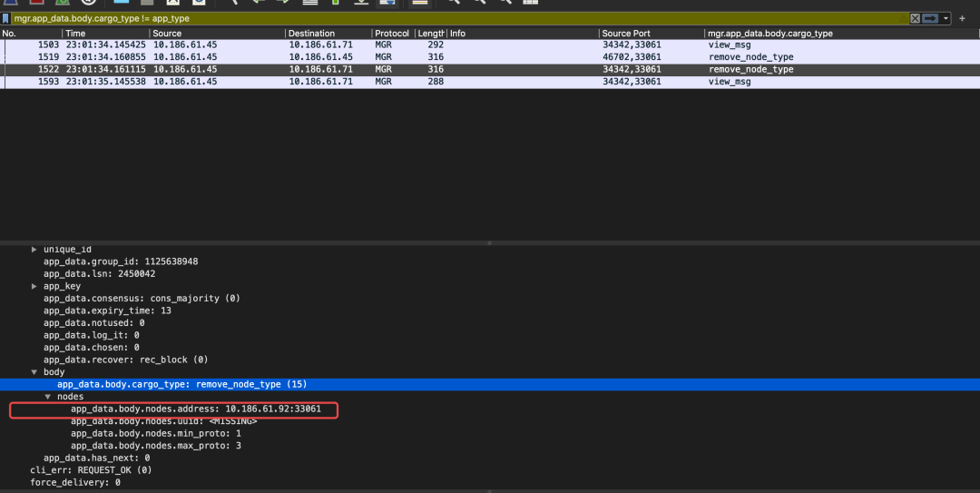Click the Protocol column header
Viewport: 980px width, 493px height.
click(x=391, y=34)
